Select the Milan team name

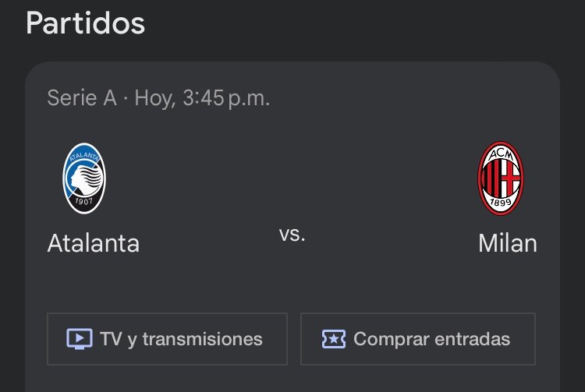coord(507,243)
